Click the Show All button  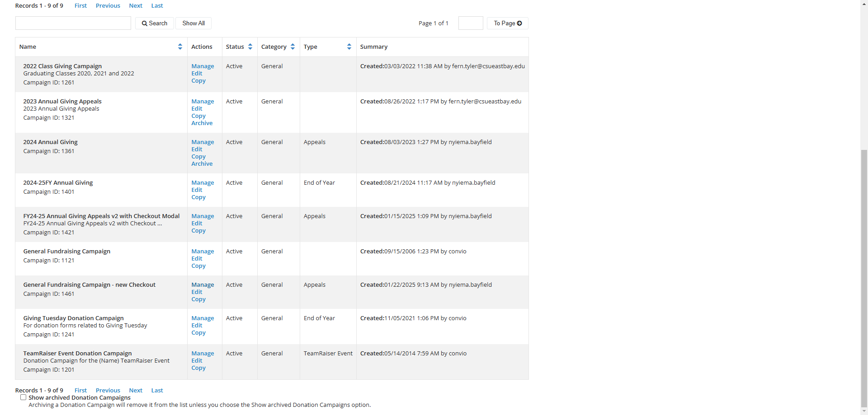[x=193, y=23]
